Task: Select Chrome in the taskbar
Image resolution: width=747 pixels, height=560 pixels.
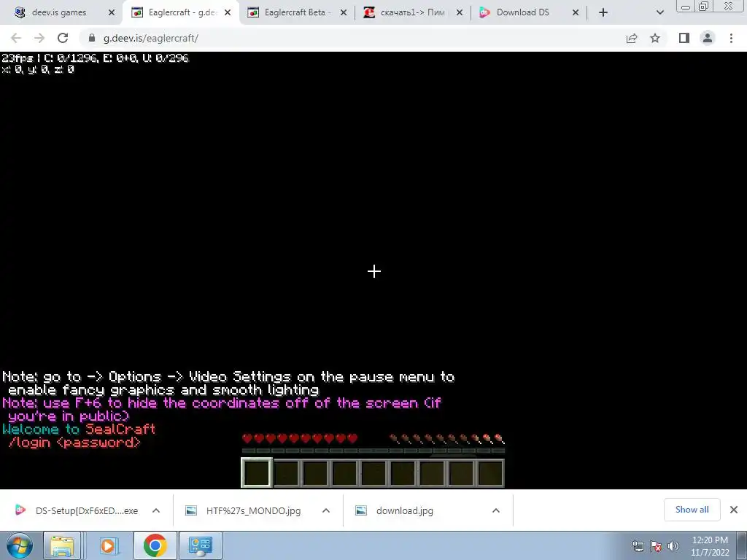Action: [155, 545]
